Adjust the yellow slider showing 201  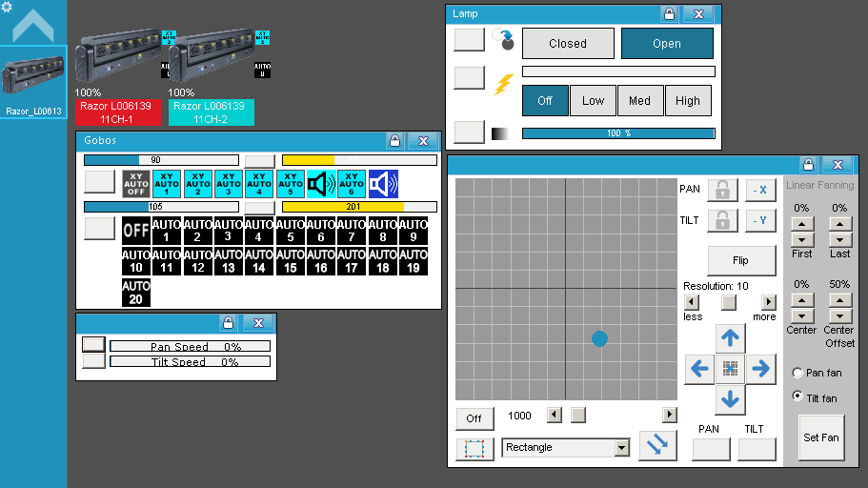point(359,207)
